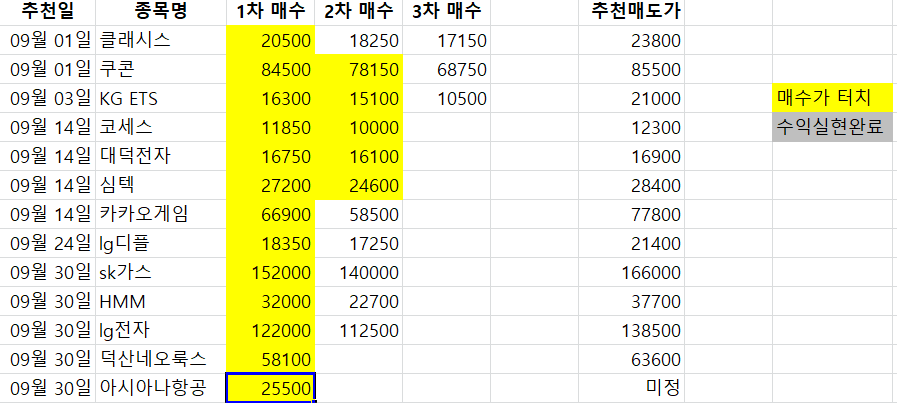
Task: Click the 17250 second-buy cell
Action: point(359,243)
